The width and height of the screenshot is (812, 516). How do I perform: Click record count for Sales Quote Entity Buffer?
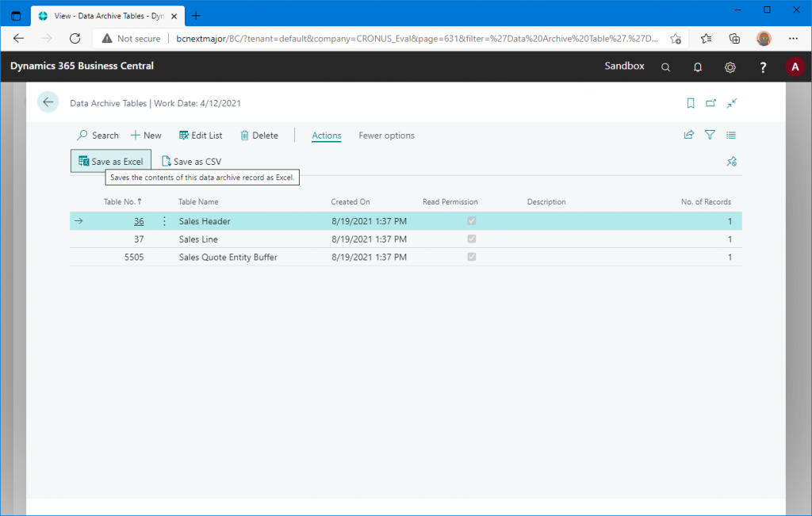click(x=730, y=257)
